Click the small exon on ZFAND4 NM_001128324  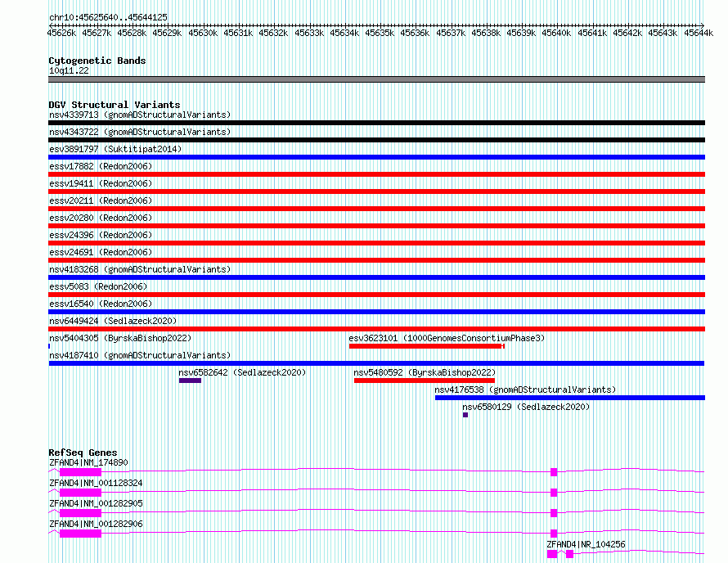tap(554, 493)
